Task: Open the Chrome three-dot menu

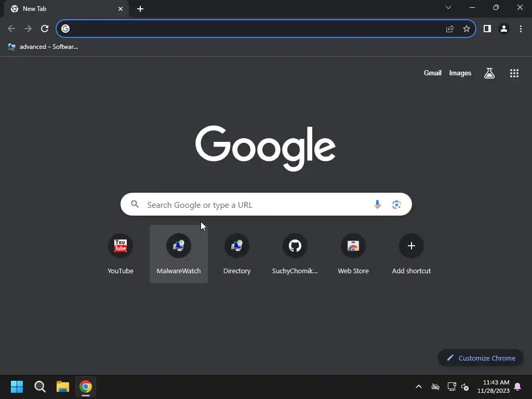Action: tap(521, 29)
